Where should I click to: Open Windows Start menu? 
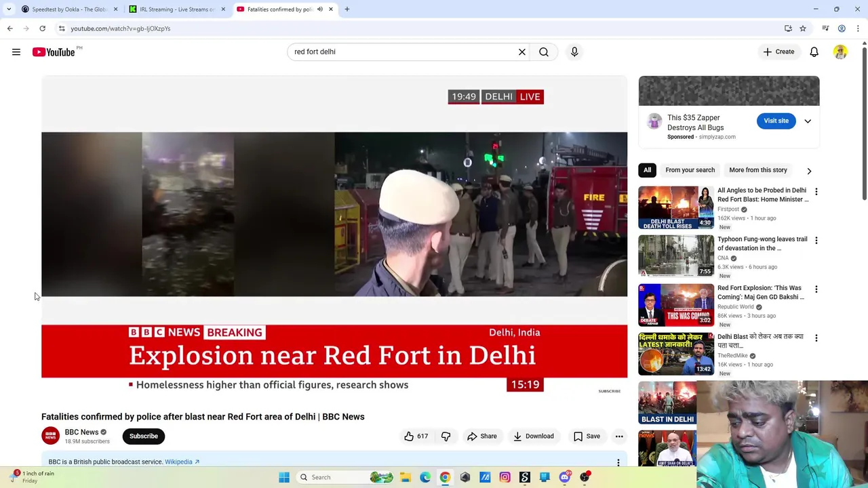coord(284,477)
